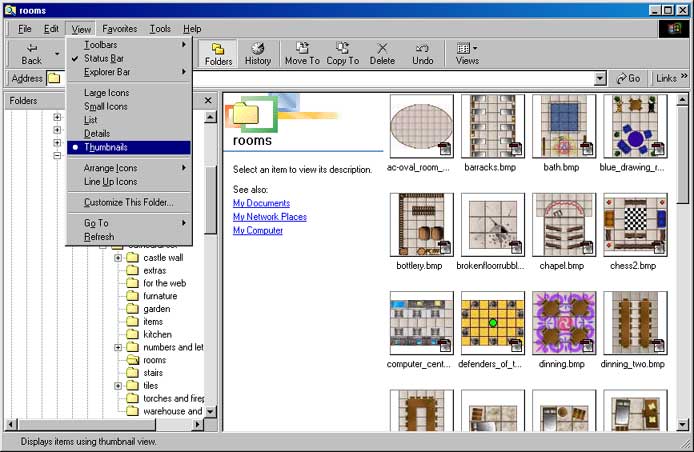
Task: Expand the tiles folder tree node
Action: (x=118, y=386)
